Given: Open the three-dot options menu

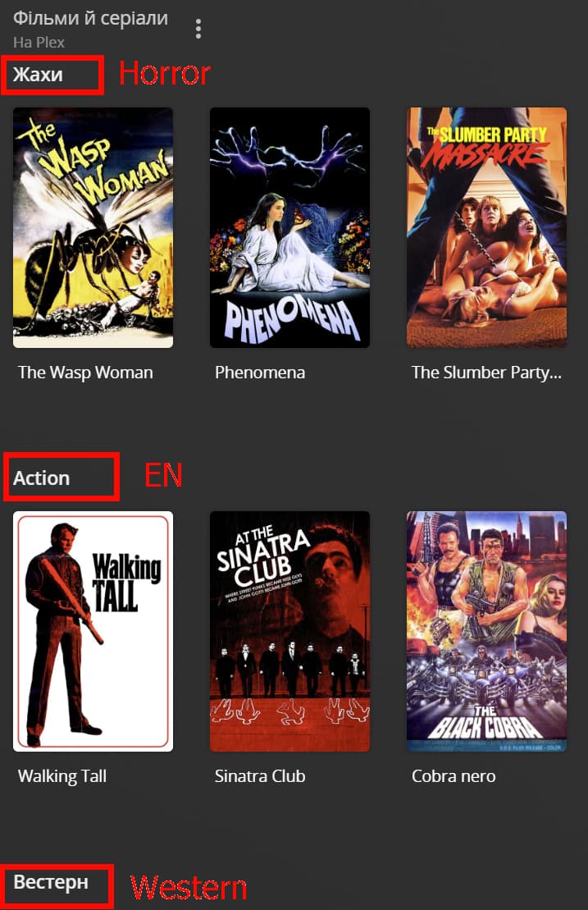Looking at the screenshot, I should tap(198, 29).
